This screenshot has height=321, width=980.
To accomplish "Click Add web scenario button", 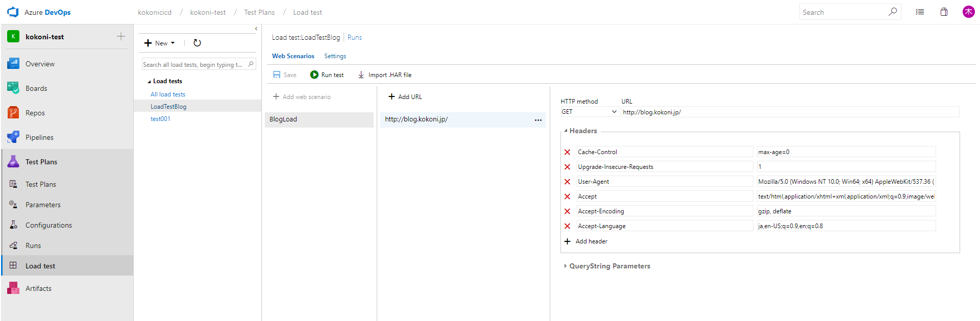I will 302,96.
